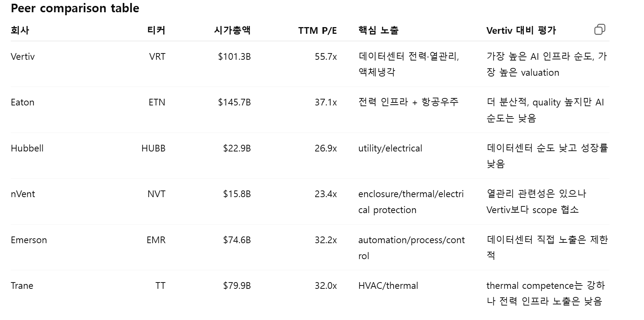The width and height of the screenshot is (644, 320).
Task: Select the Vertiv company name cell
Action: click(23, 57)
